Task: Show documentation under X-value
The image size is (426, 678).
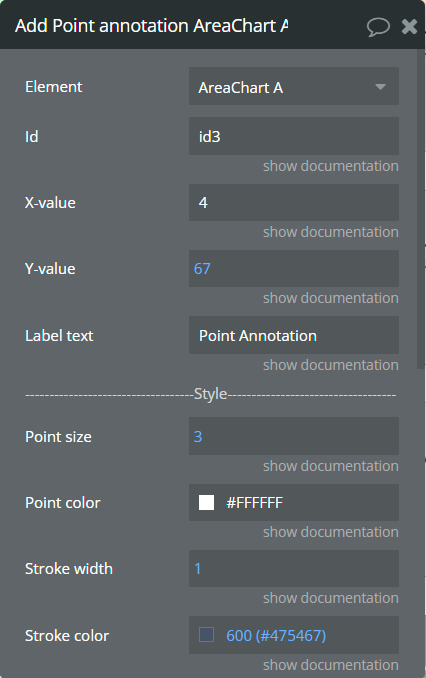Action: click(330, 232)
